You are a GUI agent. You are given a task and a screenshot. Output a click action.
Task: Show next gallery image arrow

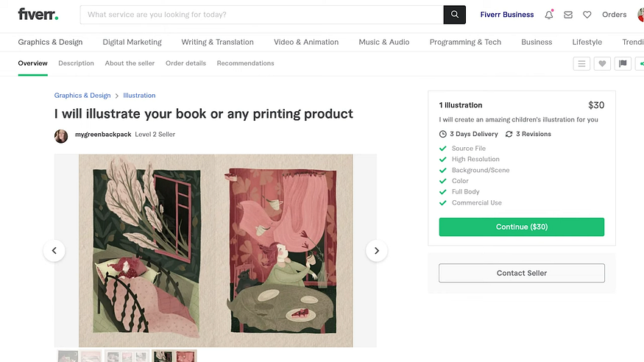coord(377,250)
